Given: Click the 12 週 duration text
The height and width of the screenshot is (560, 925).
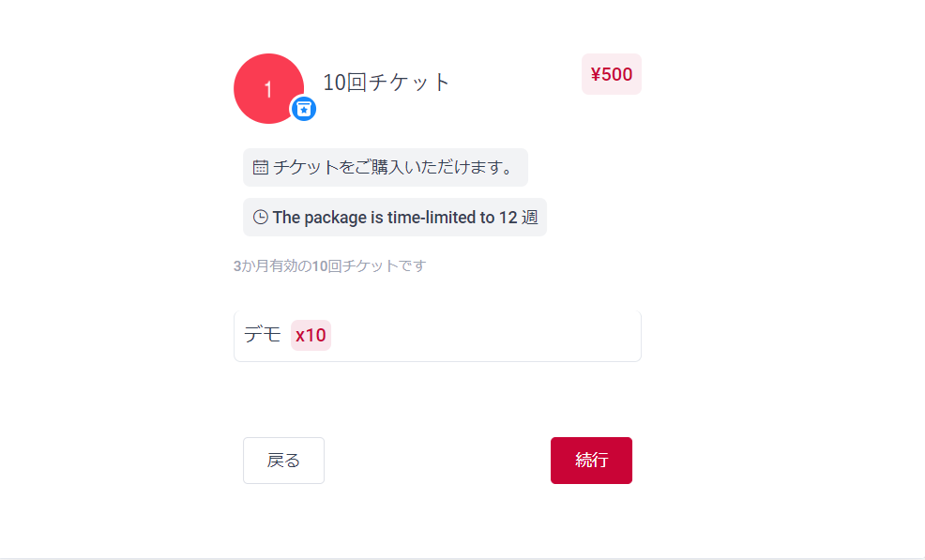Looking at the screenshot, I should 519,218.
